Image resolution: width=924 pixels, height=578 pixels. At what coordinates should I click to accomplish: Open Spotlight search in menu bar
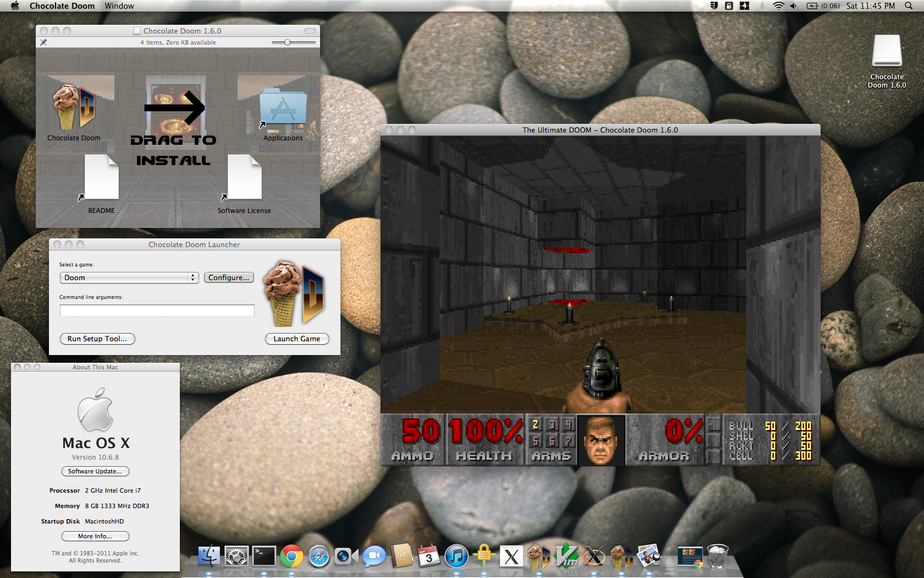(908, 6)
